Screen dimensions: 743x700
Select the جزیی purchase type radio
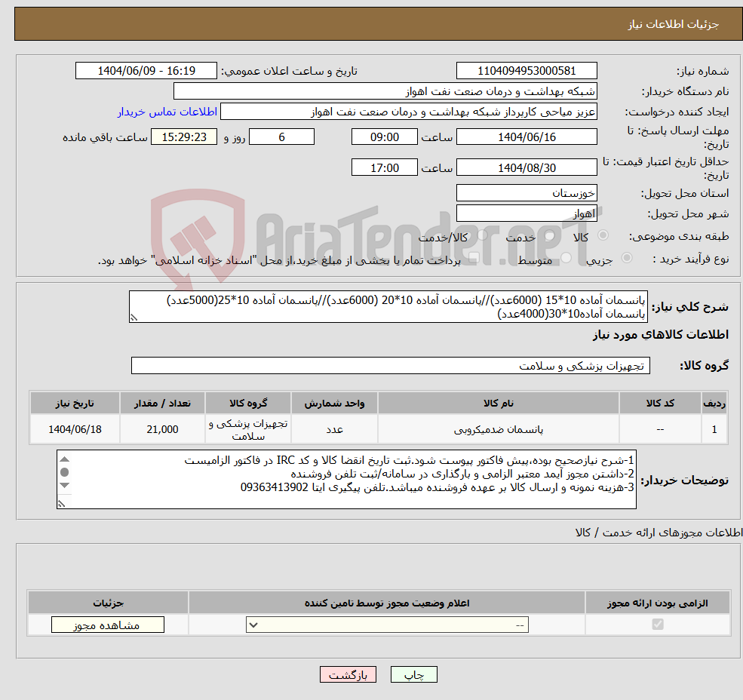click(x=626, y=258)
